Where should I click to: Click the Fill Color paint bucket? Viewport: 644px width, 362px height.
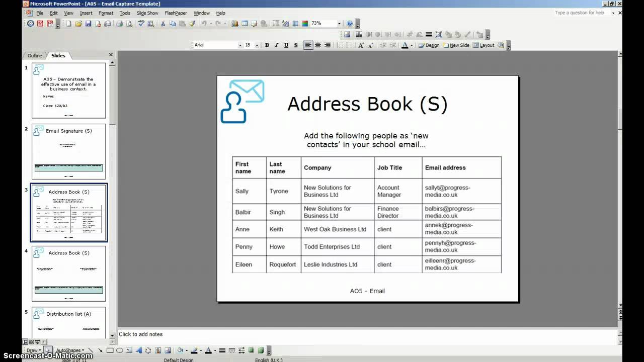(x=180, y=350)
